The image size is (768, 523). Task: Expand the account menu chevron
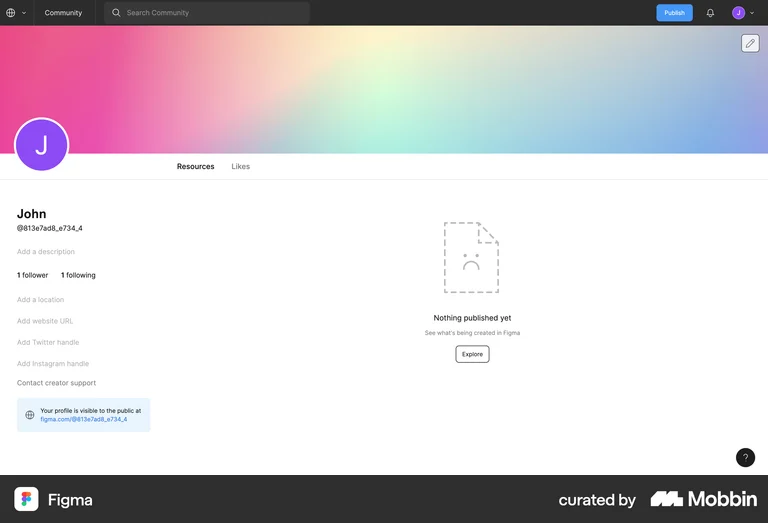coord(752,13)
